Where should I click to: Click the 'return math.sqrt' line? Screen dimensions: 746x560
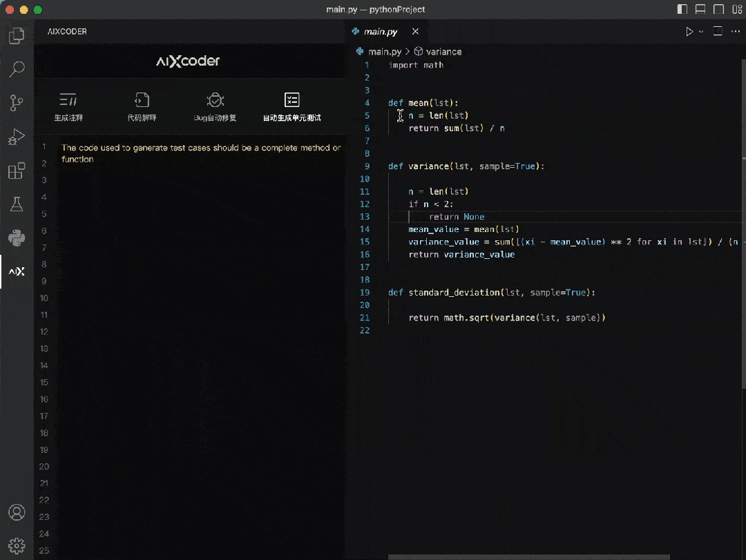pos(507,318)
